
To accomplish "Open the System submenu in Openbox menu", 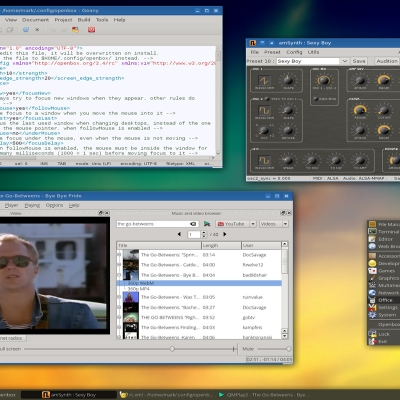I will click(x=384, y=315).
